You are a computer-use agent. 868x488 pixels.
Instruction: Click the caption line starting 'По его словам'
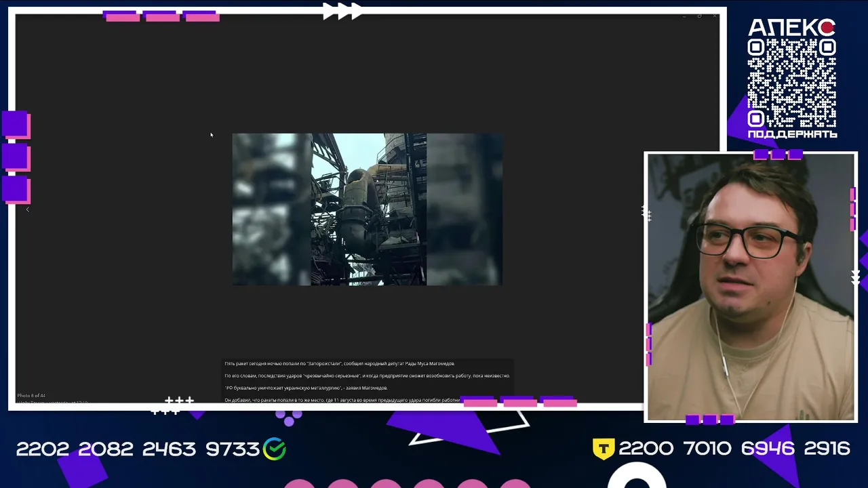point(367,375)
